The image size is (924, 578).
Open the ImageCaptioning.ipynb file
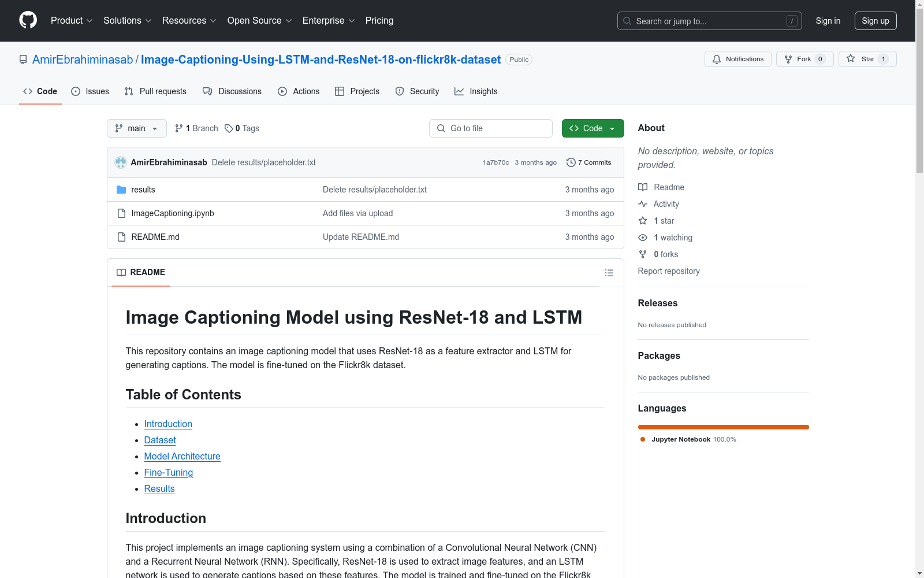(172, 213)
